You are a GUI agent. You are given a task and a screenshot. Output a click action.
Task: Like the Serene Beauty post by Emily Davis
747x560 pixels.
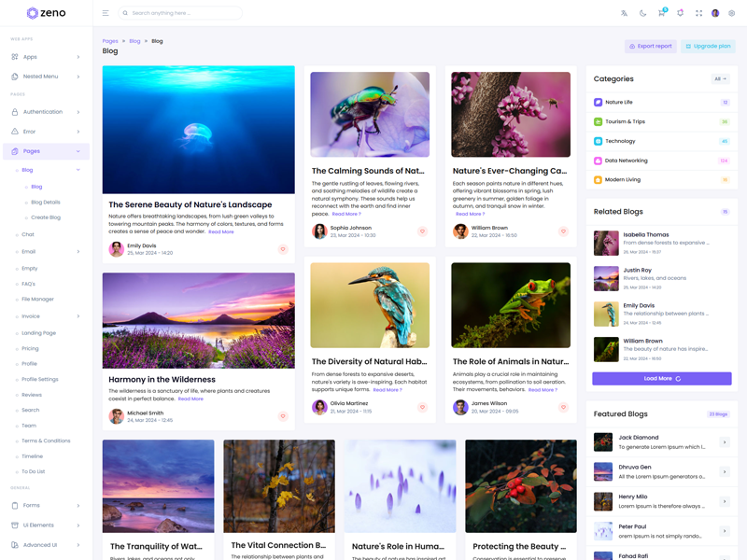(283, 249)
